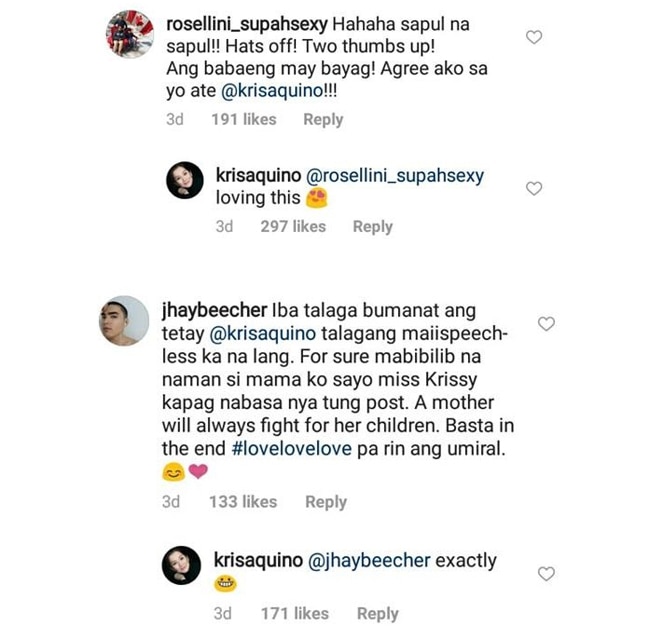Like jhaybeecher's comment using the heart icon
Screen dimensions: 660x629
546,324
